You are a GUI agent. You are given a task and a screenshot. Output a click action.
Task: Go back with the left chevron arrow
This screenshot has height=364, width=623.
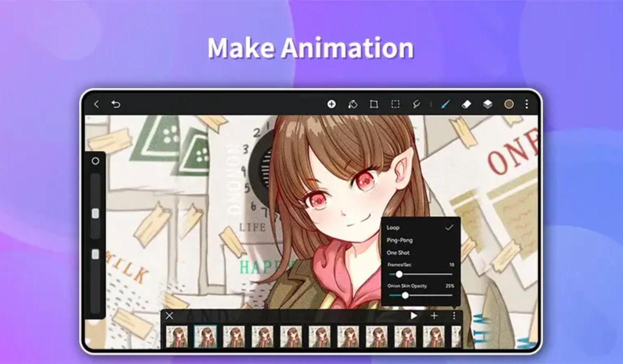(96, 104)
